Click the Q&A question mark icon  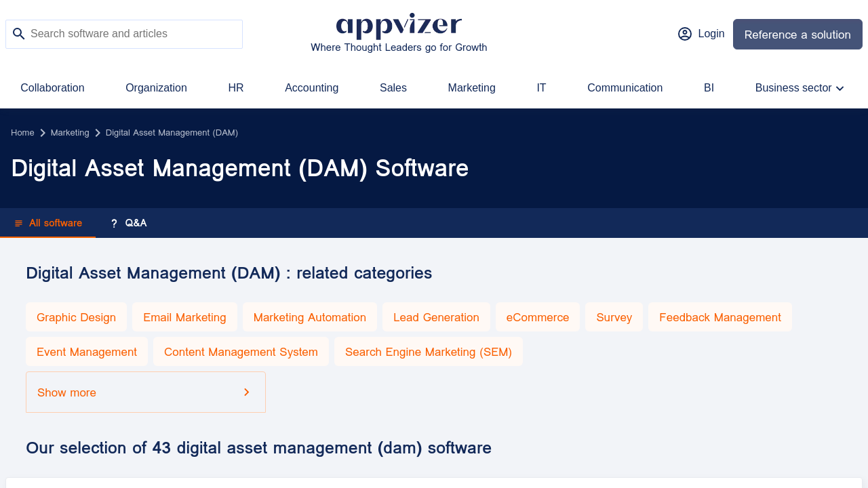click(114, 224)
